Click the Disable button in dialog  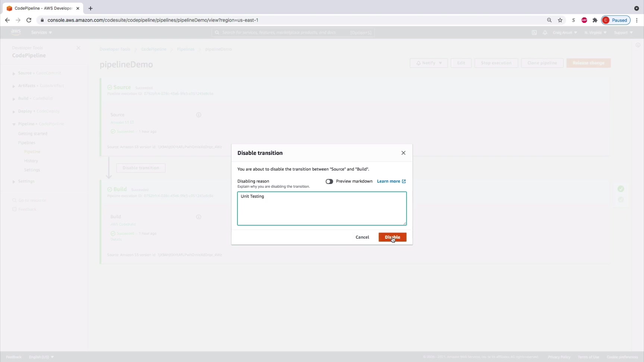coord(392,237)
